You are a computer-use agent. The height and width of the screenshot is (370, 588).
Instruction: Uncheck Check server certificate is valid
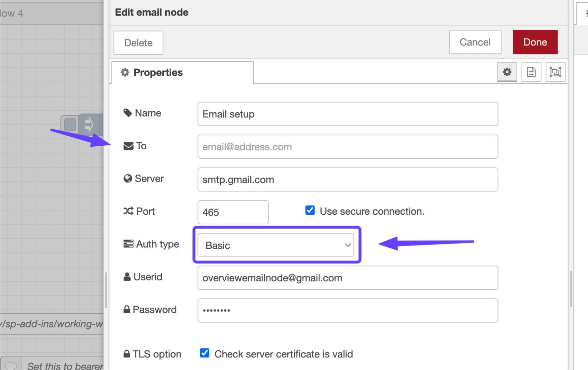[205, 353]
